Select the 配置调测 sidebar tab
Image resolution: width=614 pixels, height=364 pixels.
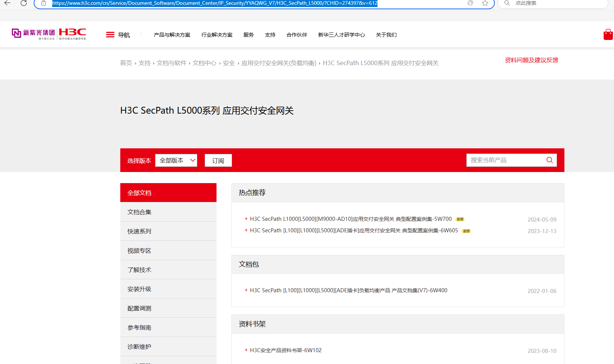(168, 308)
